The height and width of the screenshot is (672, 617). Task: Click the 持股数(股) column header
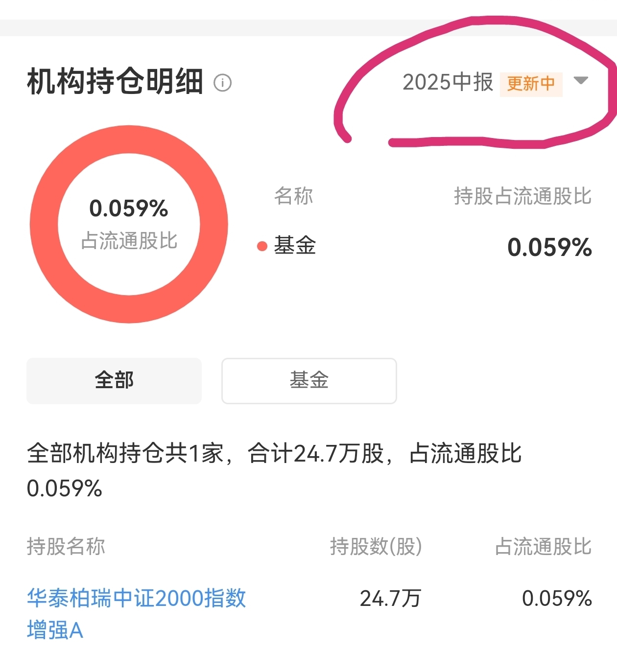click(376, 546)
